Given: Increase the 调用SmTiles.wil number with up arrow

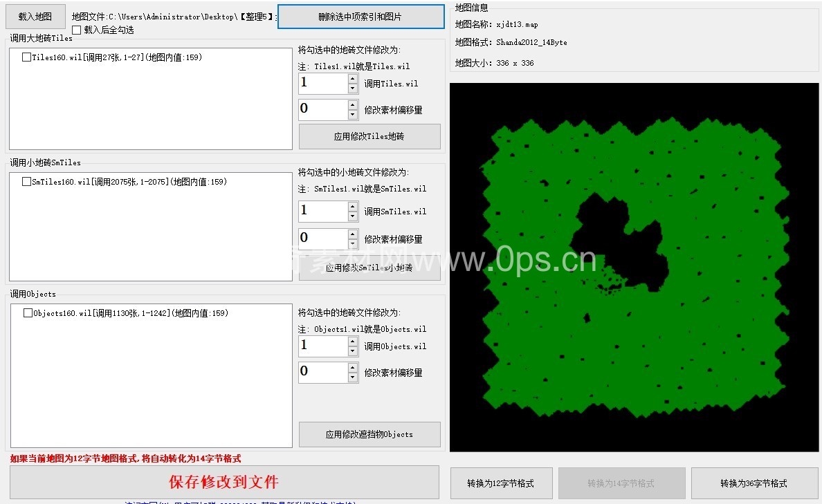Looking at the screenshot, I should 353,207.
